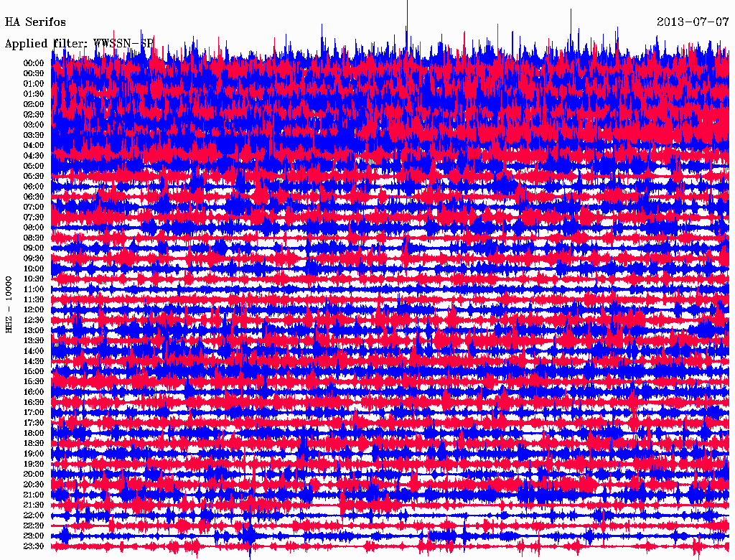Click the 16:00 time label
Screen dimensions: 735x560
tap(33, 392)
